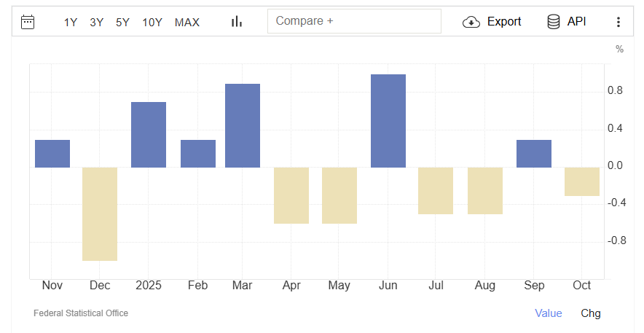The height and width of the screenshot is (333, 644).
Task: Toggle the Chg change view
Action: [591, 313]
